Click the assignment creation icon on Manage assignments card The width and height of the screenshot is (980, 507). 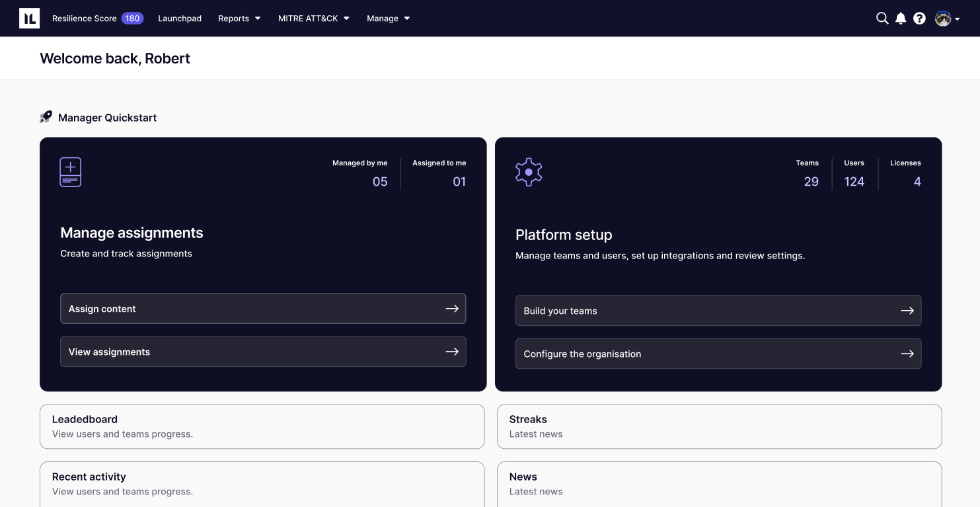click(x=70, y=172)
